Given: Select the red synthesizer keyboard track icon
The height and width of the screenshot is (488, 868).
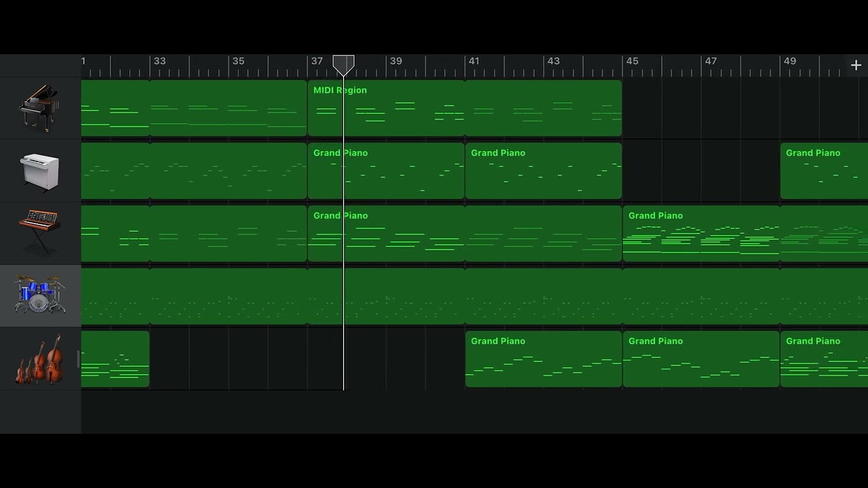Looking at the screenshot, I should click(x=39, y=232).
